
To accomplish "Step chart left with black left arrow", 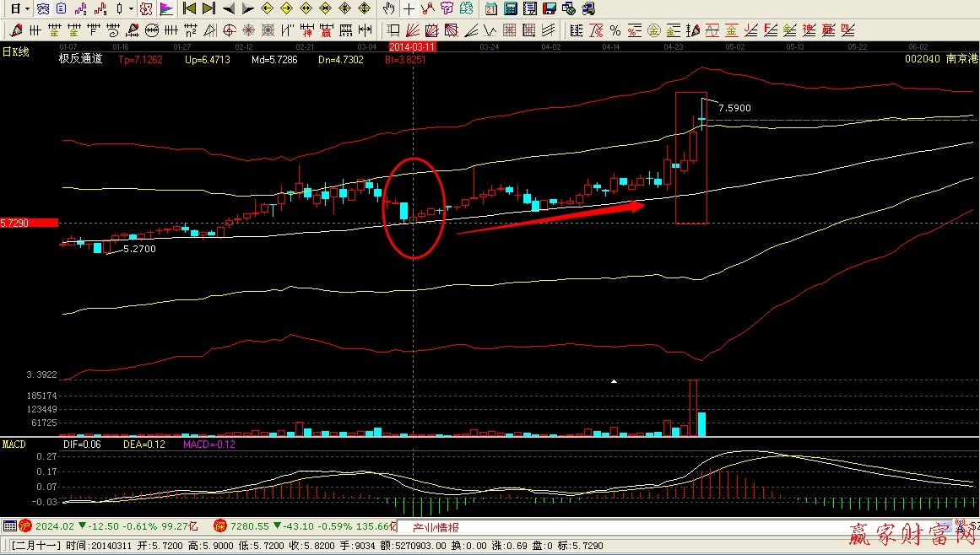I will tap(228, 9).
